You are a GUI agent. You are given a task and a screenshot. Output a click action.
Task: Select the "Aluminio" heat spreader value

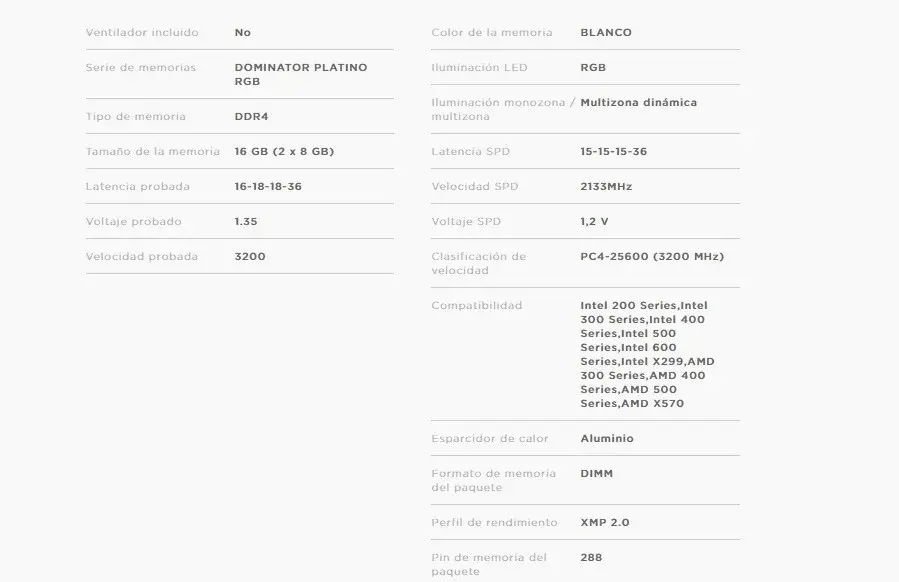607,439
